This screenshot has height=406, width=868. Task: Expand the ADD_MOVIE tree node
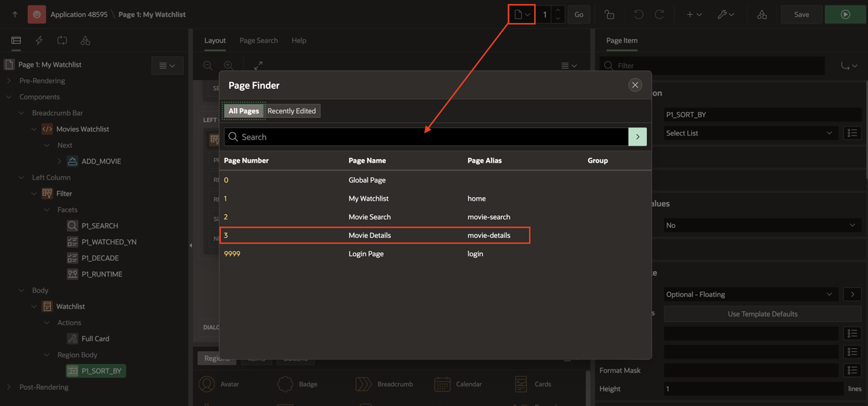tap(60, 161)
